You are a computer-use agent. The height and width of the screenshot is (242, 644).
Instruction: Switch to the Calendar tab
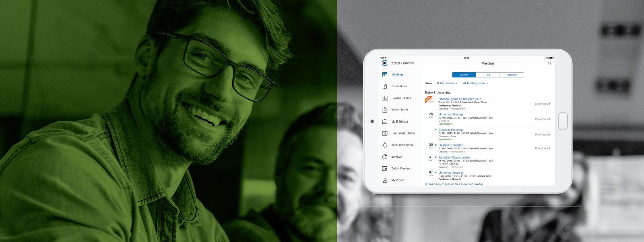pos(512,75)
